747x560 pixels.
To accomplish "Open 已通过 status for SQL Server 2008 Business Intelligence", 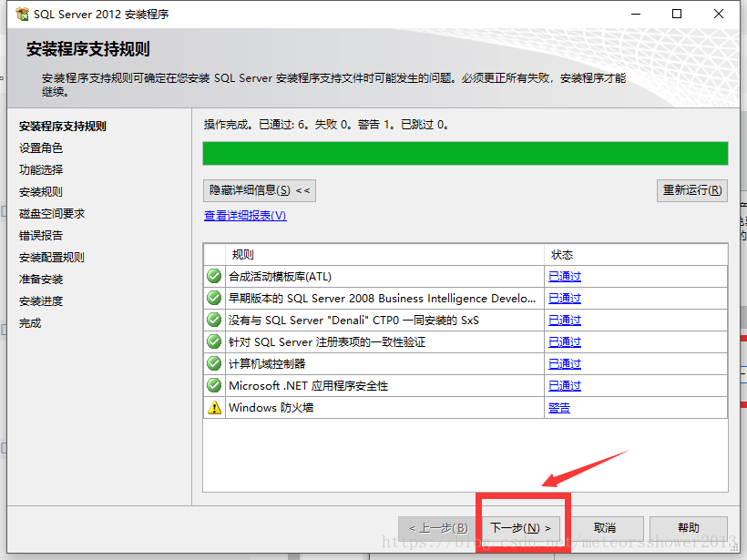I will click(x=565, y=299).
